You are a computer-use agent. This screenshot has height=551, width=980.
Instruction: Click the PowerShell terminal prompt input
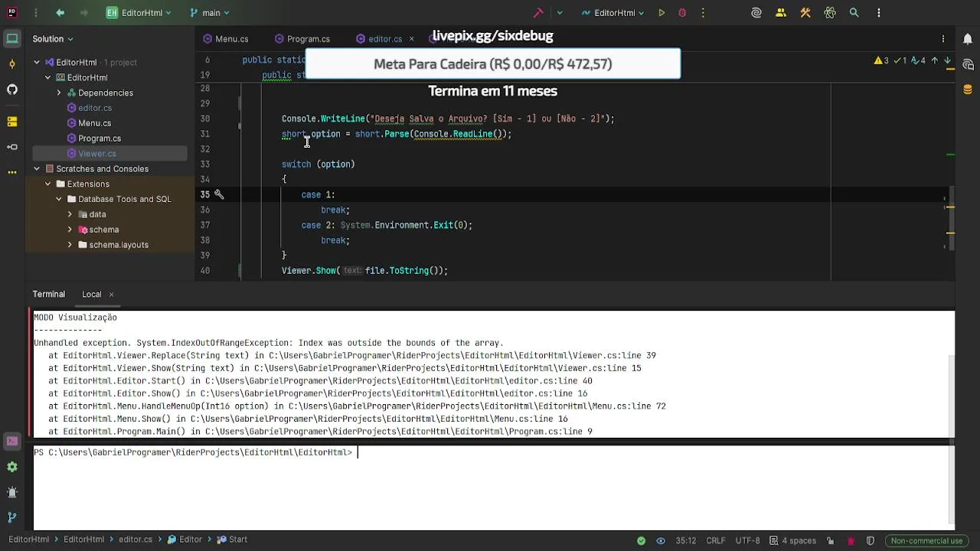pyautogui.click(x=490, y=452)
